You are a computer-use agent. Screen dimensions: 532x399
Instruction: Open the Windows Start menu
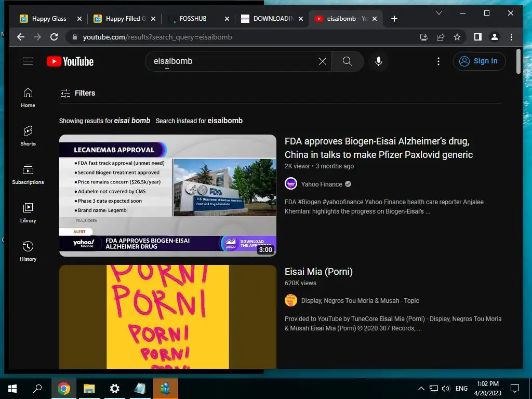click(x=12, y=389)
